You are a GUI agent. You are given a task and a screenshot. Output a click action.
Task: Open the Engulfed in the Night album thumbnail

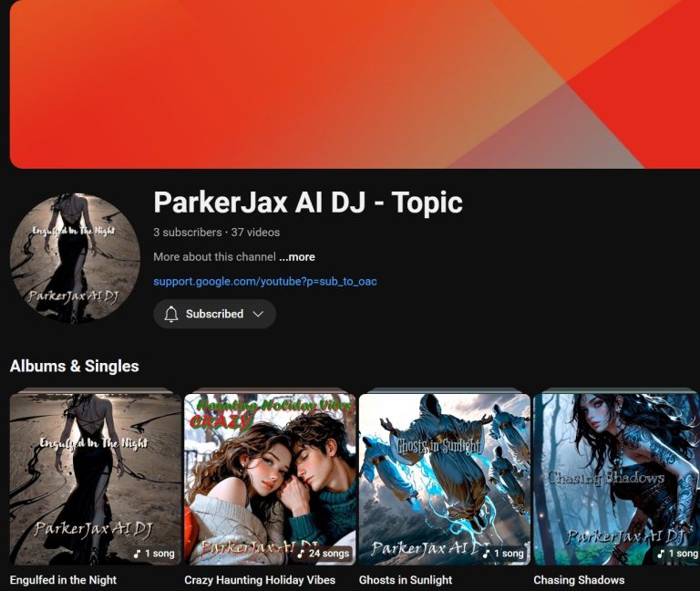click(96, 480)
